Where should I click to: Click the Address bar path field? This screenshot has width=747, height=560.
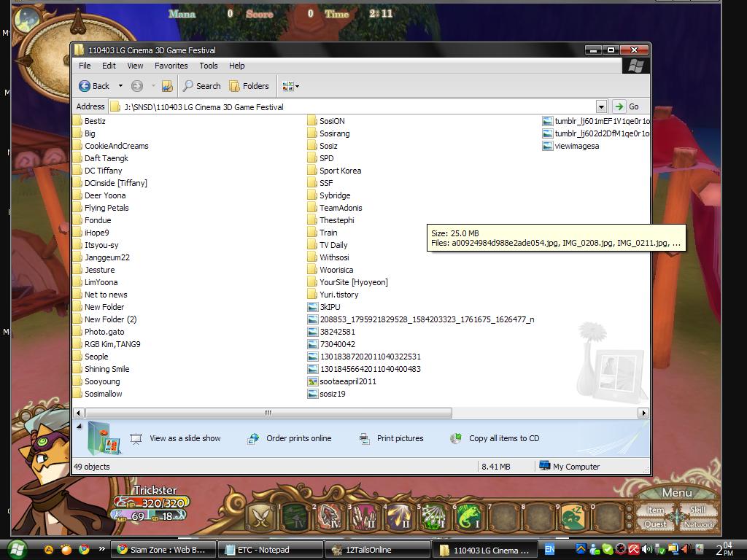(352, 107)
